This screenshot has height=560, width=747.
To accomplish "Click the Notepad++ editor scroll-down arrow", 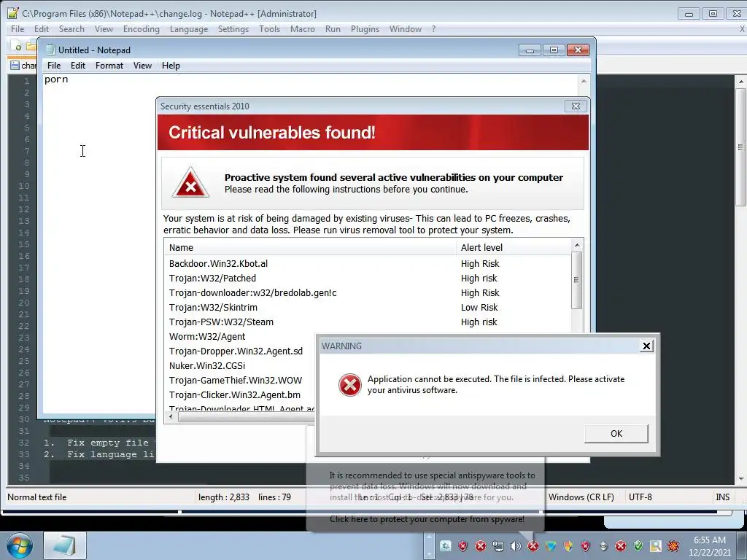I will point(741,479).
